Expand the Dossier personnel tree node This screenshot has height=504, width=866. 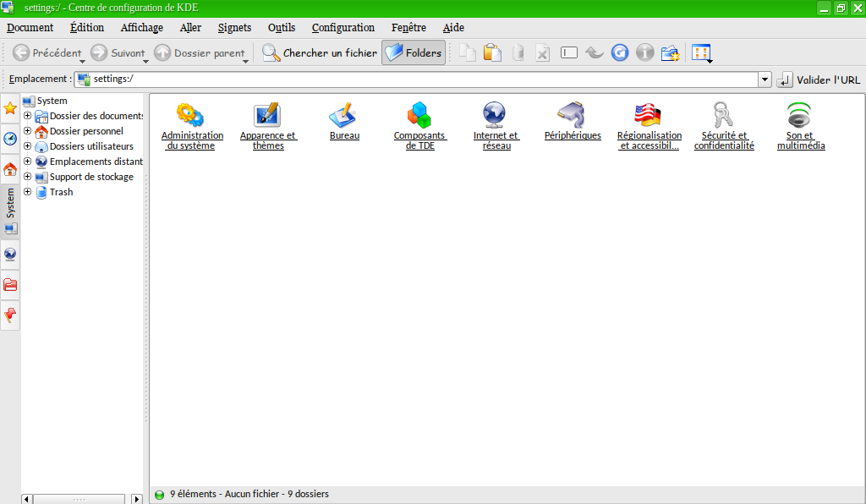point(27,131)
